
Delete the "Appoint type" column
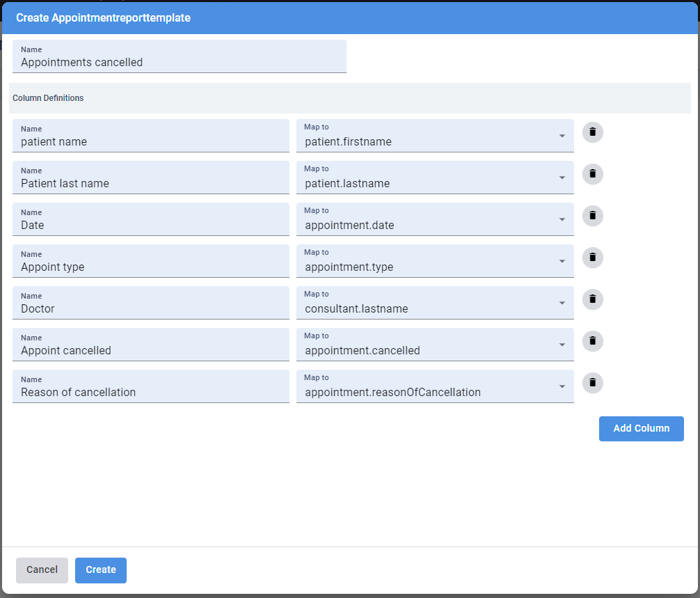point(592,258)
